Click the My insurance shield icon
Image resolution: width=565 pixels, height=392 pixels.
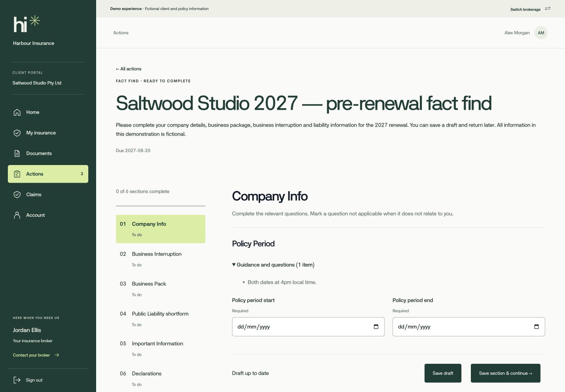(17, 133)
